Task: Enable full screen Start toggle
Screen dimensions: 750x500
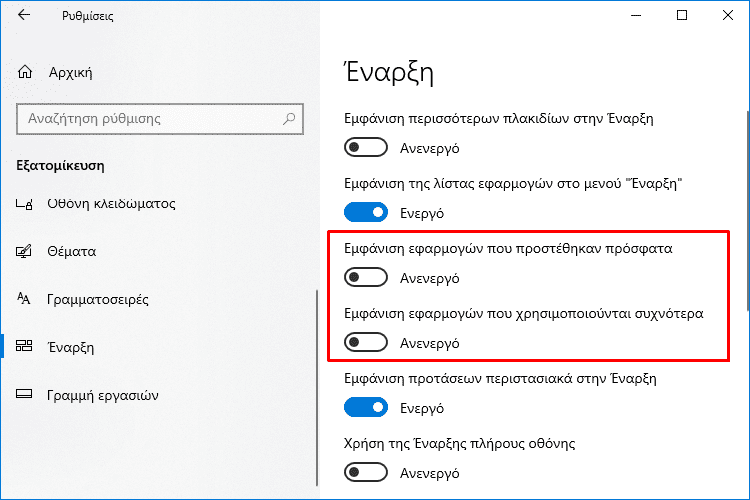Action: 366,473
